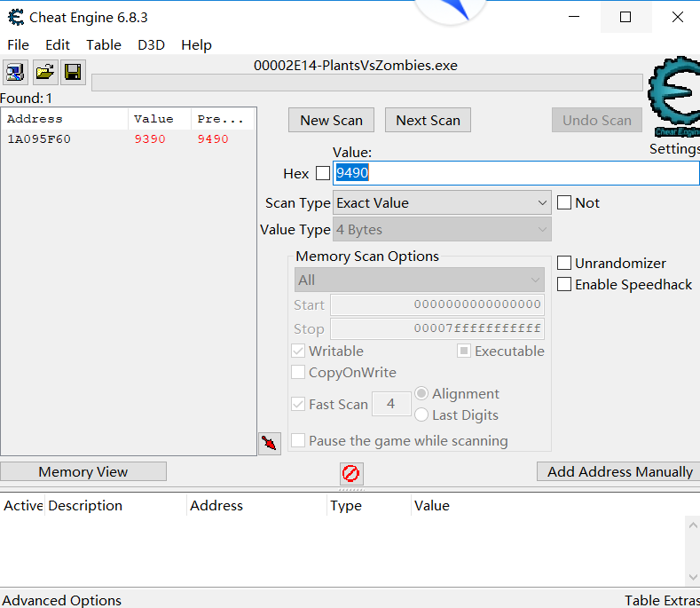
Task: Click the red no-entry clear list icon
Action: pos(351,473)
